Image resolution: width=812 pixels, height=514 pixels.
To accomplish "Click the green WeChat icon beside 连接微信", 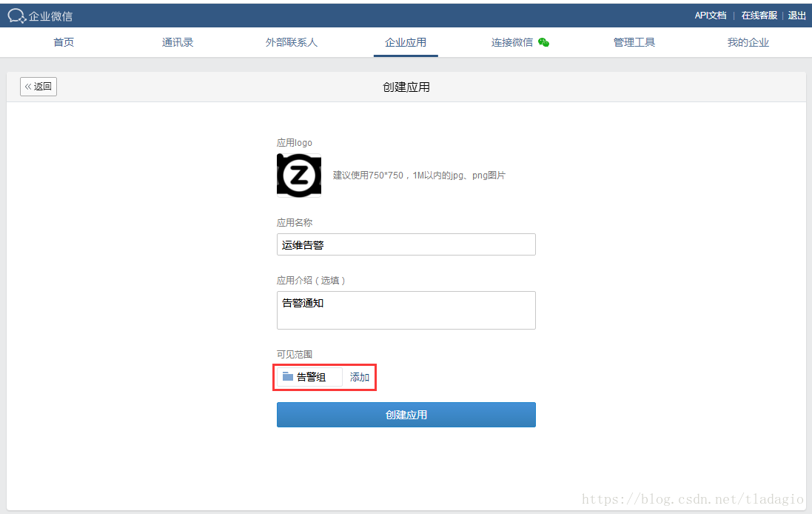I will pyautogui.click(x=543, y=42).
